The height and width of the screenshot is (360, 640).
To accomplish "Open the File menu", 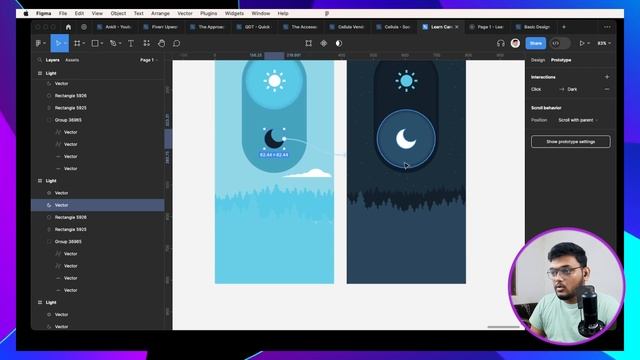I will click(x=63, y=13).
